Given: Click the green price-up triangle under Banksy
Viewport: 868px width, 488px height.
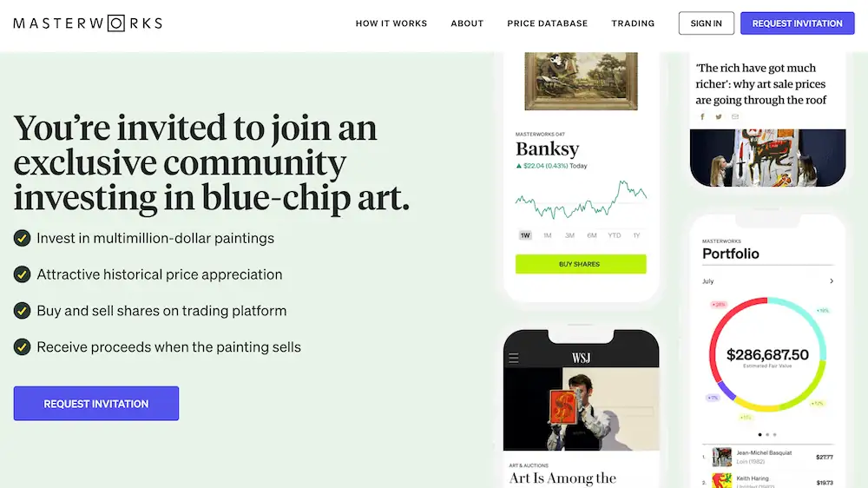Looking at the screenshot, I should [x=518, y=166].
